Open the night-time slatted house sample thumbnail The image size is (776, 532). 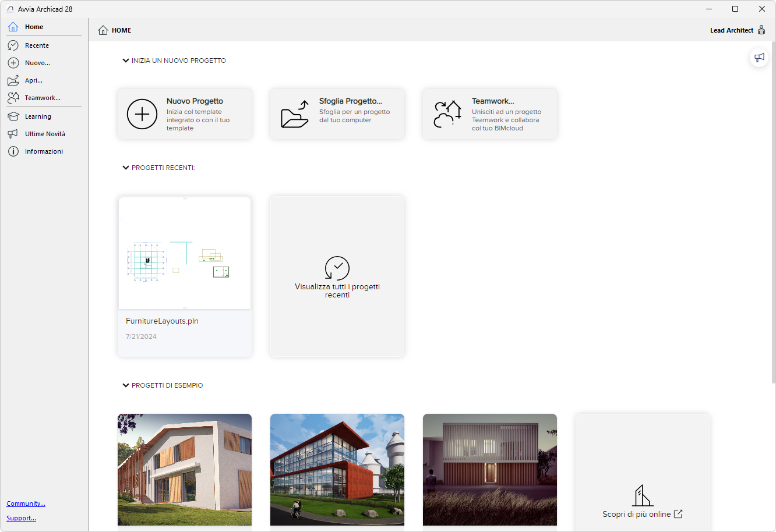pyautogui.click(x=490, y=470)
